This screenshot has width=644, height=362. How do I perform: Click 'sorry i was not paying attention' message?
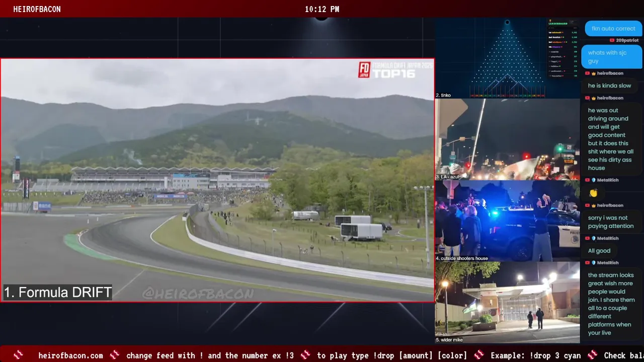[x=611, y=222]
